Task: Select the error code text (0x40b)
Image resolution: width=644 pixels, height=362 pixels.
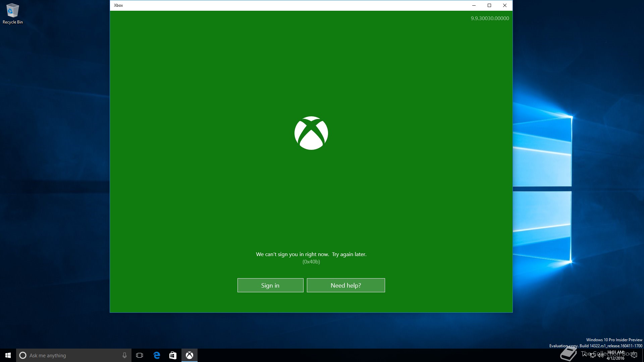Action: (x=311, y=262)
